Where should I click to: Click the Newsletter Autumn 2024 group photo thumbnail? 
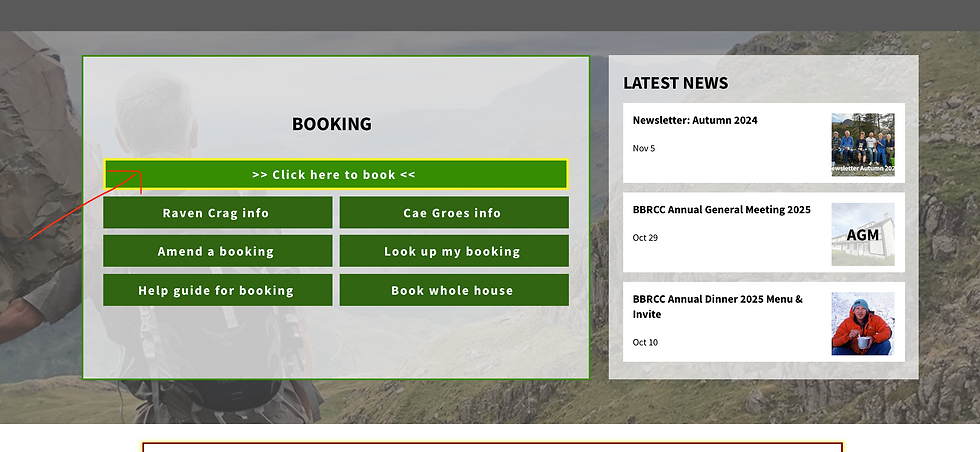862,144
